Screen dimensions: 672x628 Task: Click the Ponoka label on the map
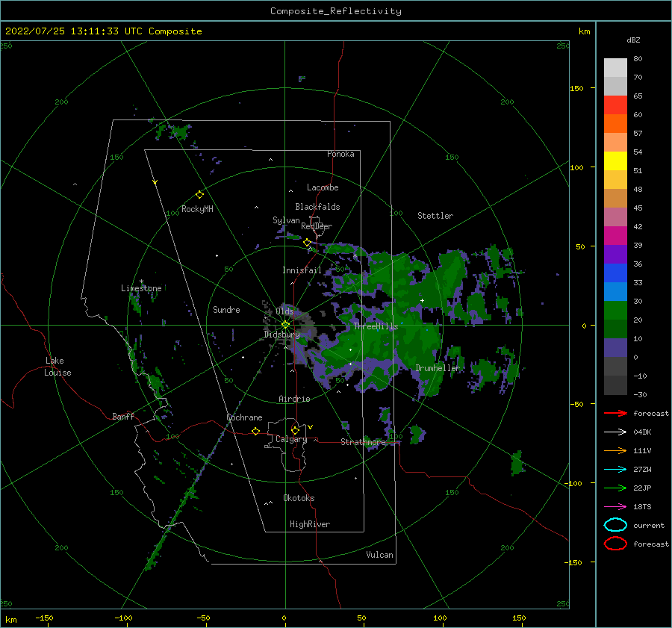pos(340,154)
